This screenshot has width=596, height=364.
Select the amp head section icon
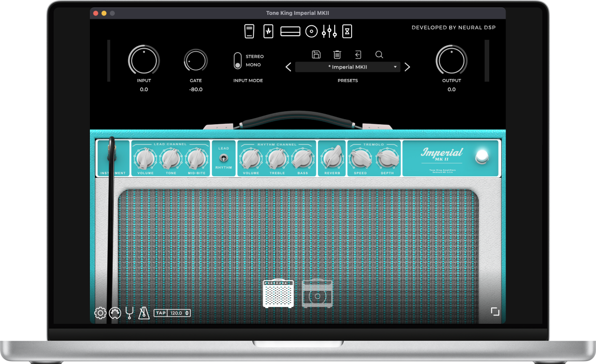pos(291,32)
